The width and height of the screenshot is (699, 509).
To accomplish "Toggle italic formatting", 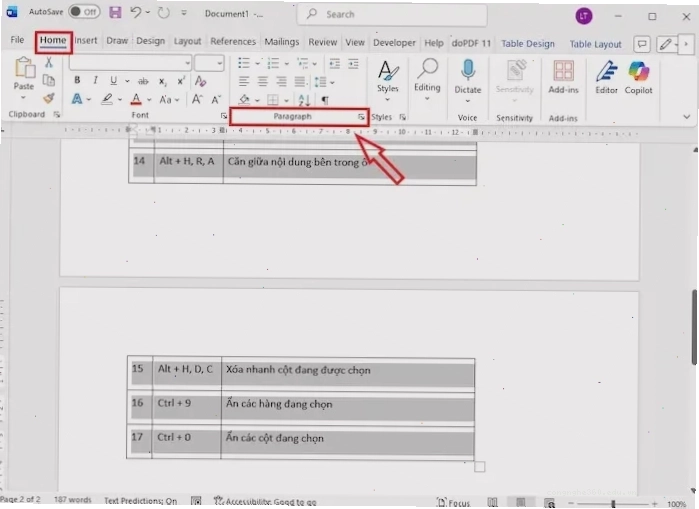I will pyautogui.click(x=95, y=80).
